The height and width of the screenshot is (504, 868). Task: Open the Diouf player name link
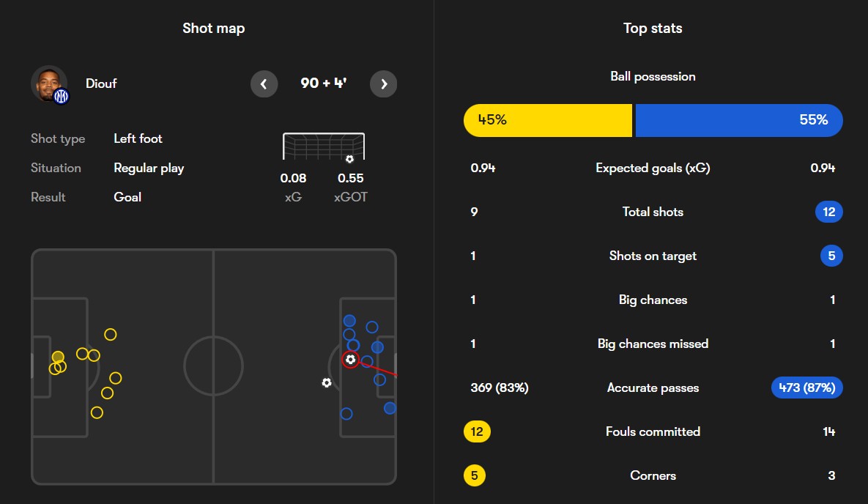(100, 84)
